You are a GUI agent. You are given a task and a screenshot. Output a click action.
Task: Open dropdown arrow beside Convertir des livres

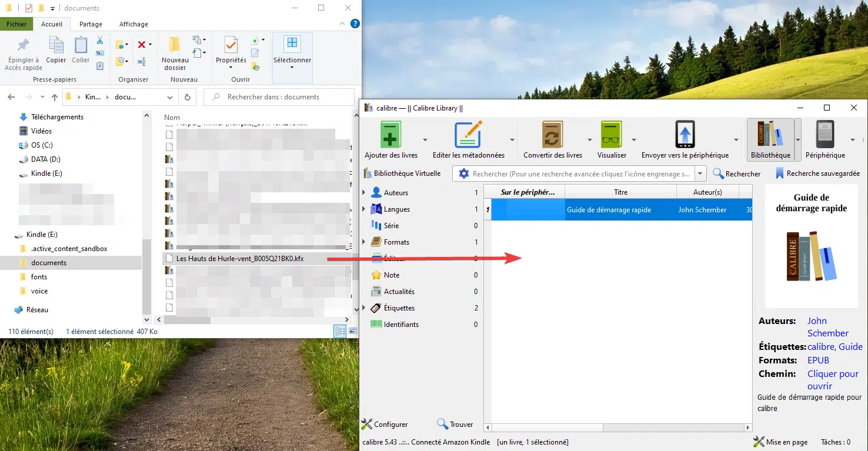coord(590,140)
